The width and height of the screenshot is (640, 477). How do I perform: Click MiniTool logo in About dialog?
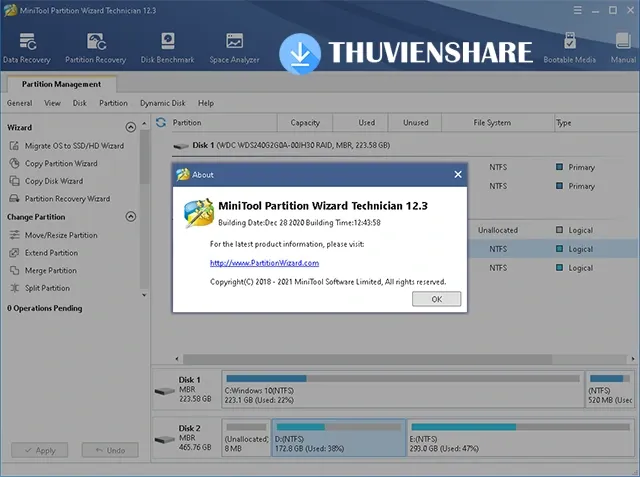pyautogui.click(x=199, y=213)
